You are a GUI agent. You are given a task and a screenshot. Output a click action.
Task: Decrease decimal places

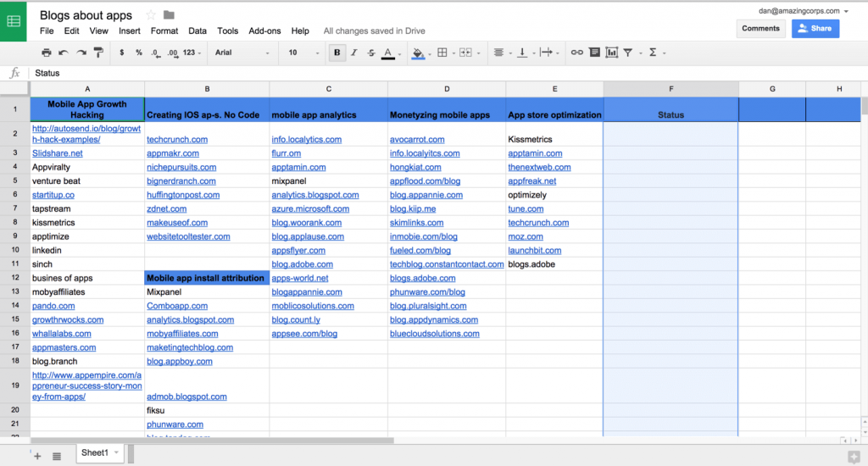pyautogui.click(x=156, y=53)
